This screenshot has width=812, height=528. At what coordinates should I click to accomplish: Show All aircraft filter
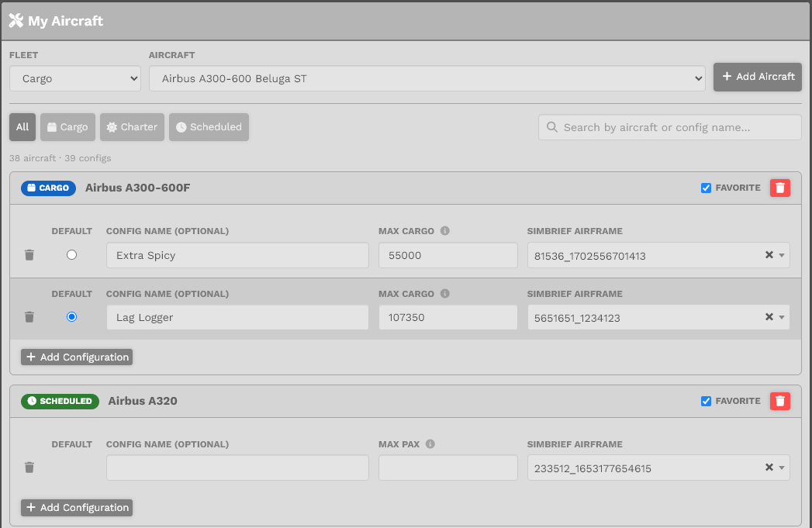click(x=22, y=127)
